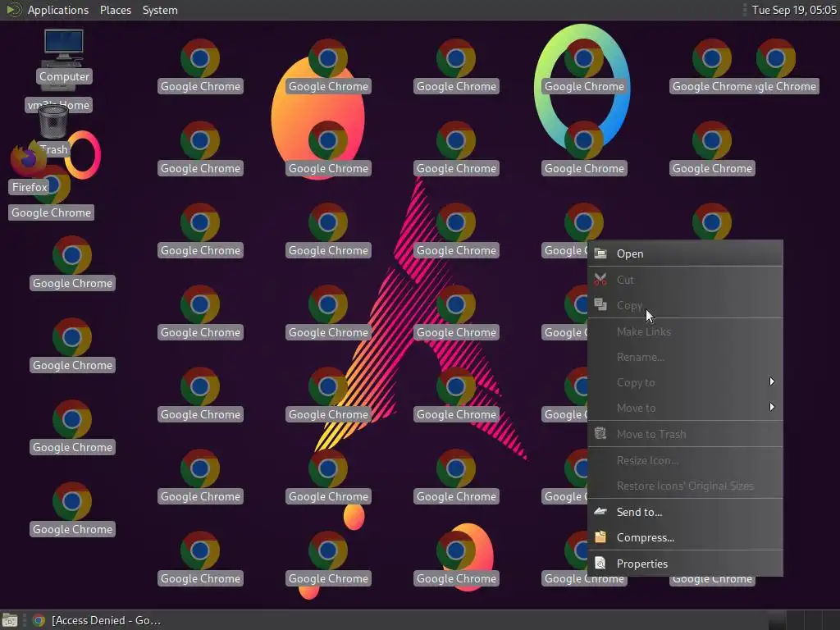The height and width of the screenshot is (630, 840).
Task: Click the date and time clock
Action: pos(794,10)
